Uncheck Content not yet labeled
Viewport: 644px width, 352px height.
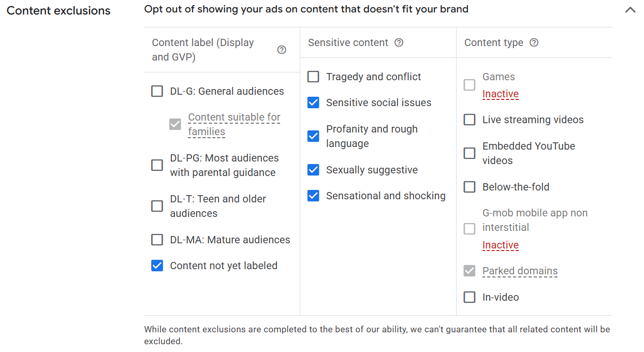click(x=157, y=266)
